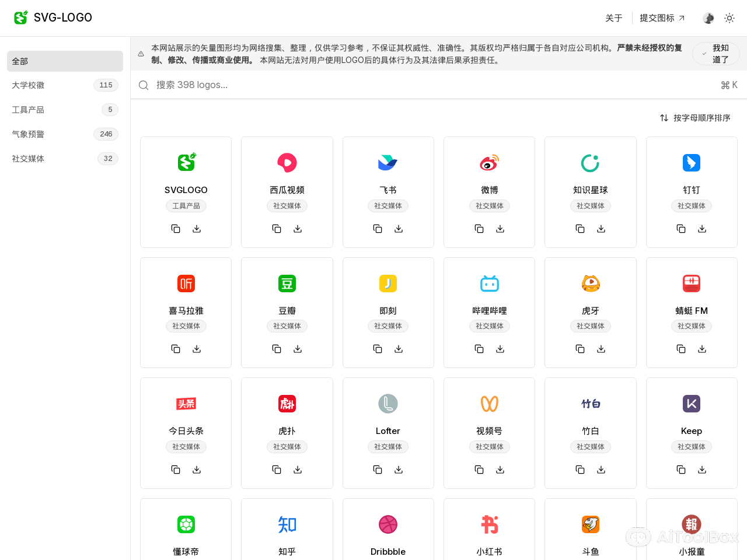The image size is (747, 560).
Task: Open 提交图标 external link
Action: pos(662,18)
